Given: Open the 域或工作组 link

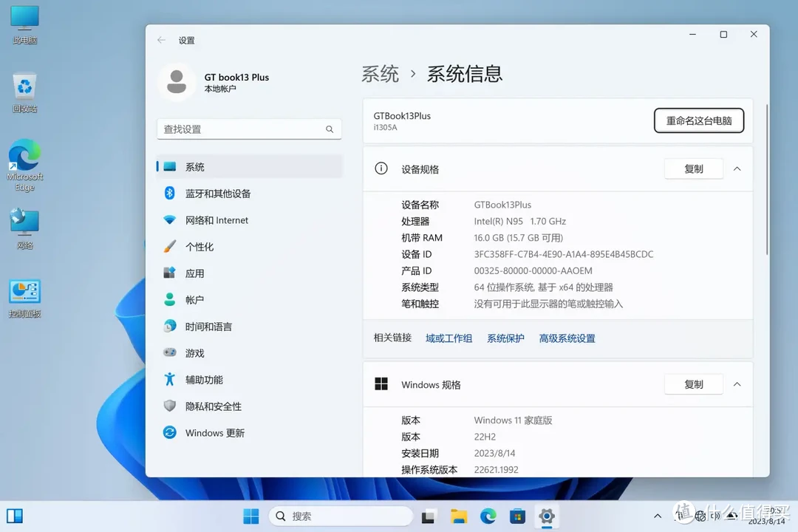Looking at the screenshot, I should (449, 338).
